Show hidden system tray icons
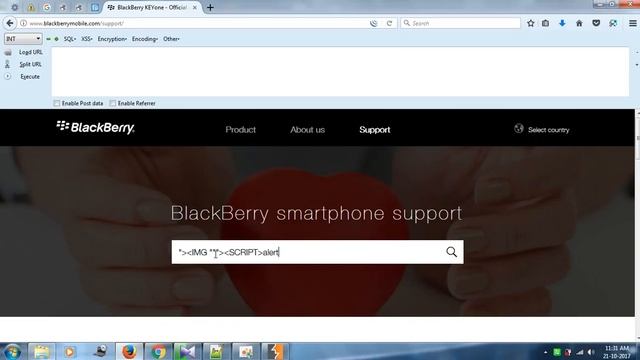The width and height of the screenshot is (640, 360). [x=546, y=352]
